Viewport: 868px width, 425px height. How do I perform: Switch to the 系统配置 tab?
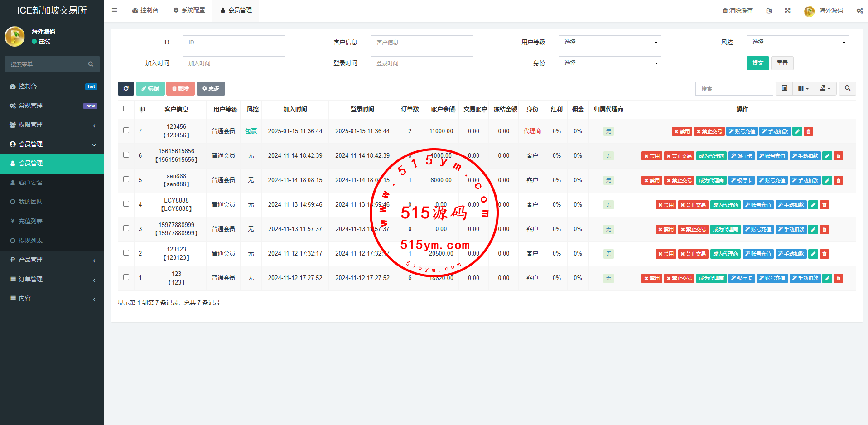pyautogui.click(x=189, y=10)
